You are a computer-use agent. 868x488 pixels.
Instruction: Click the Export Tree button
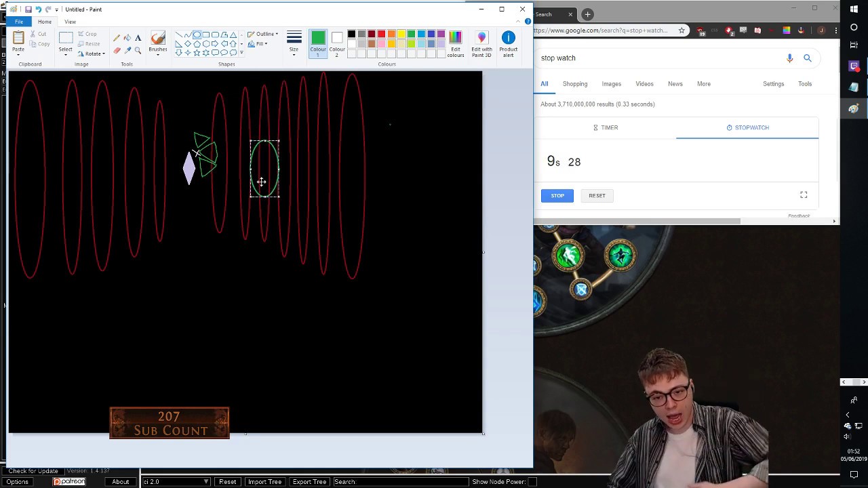pyautogui.click(x=309, y=482)
